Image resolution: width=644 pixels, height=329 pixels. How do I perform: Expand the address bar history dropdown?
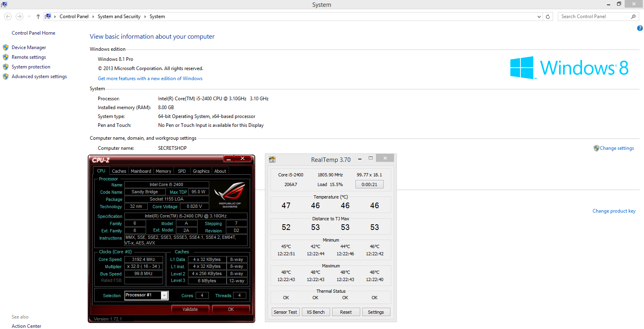[539, 17]
